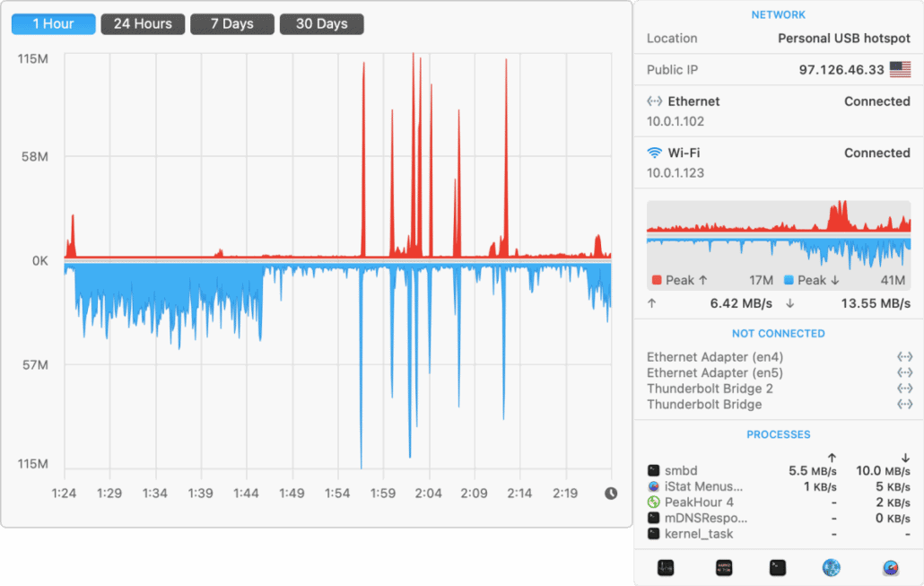Click the connection icon beside the Ethernet label

pyautogui.click(x=655, y=102)
